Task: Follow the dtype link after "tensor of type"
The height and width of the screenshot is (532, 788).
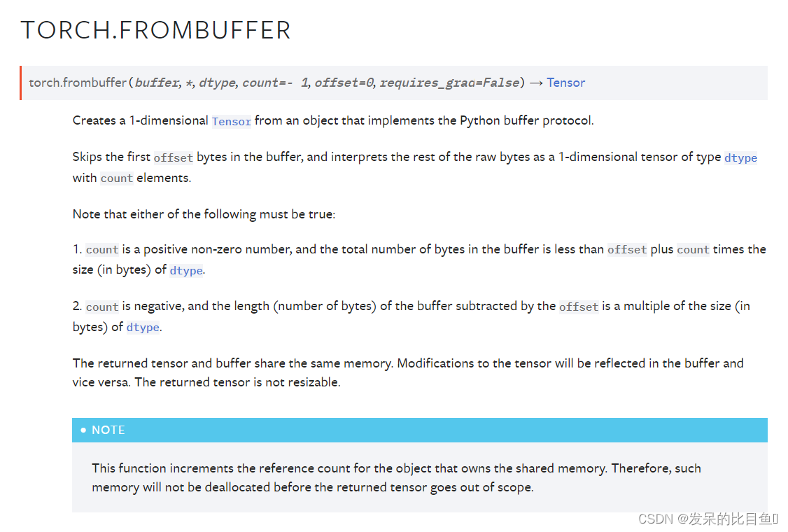Action: [740, 157]
